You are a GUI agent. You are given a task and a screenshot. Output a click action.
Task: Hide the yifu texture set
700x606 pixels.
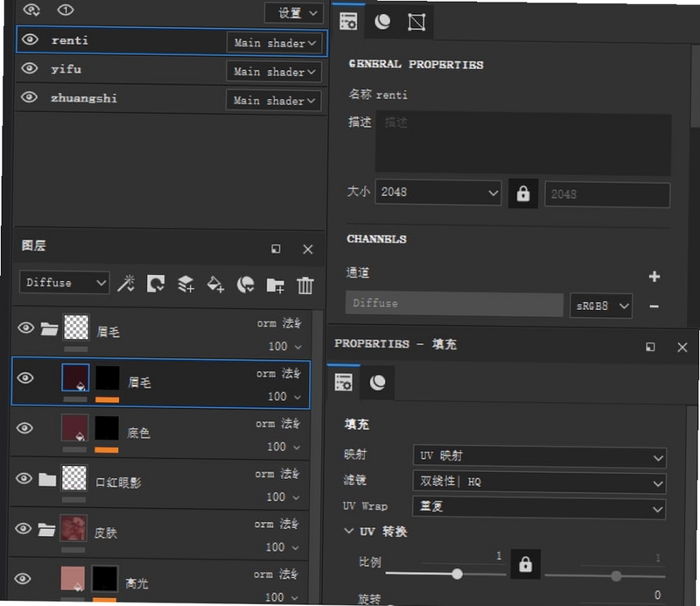click(x=30, y=68)
